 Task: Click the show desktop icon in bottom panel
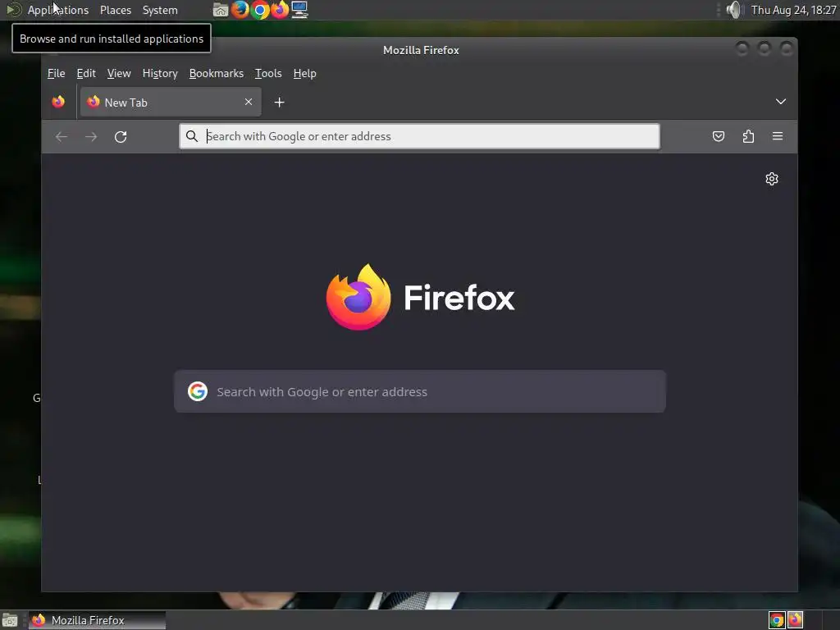coord(10,620)
